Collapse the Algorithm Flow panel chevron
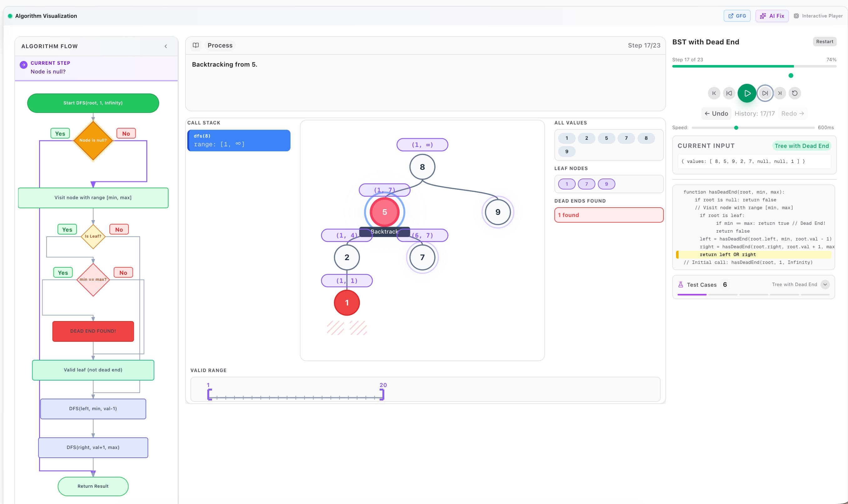848x504 pixels. pyautogui.click(x=166, y=46)
